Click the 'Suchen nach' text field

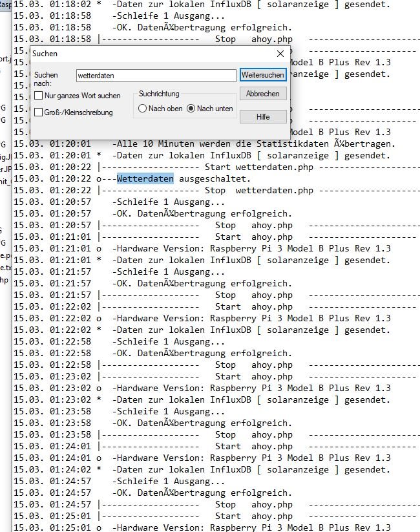155,76
